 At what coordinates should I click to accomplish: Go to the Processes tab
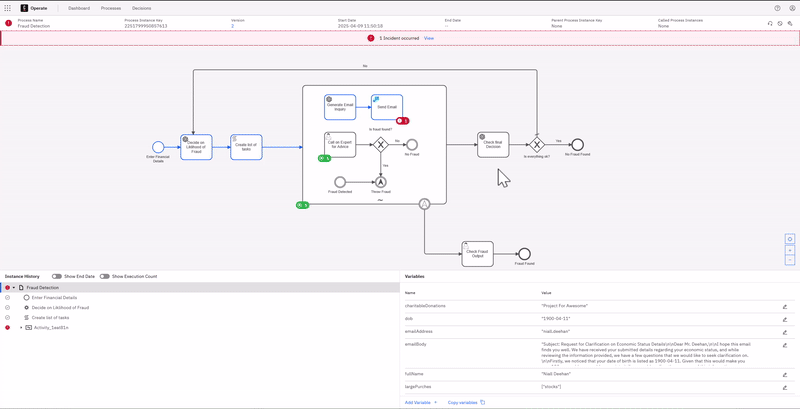(x=110, y=7)
